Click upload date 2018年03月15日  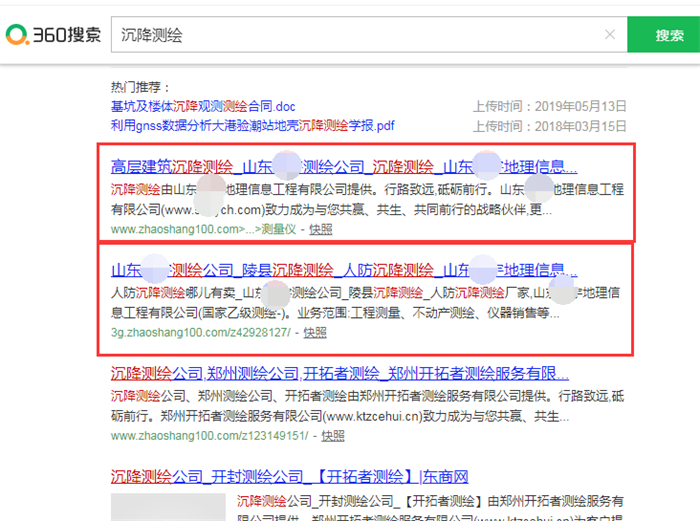[580, 126]
